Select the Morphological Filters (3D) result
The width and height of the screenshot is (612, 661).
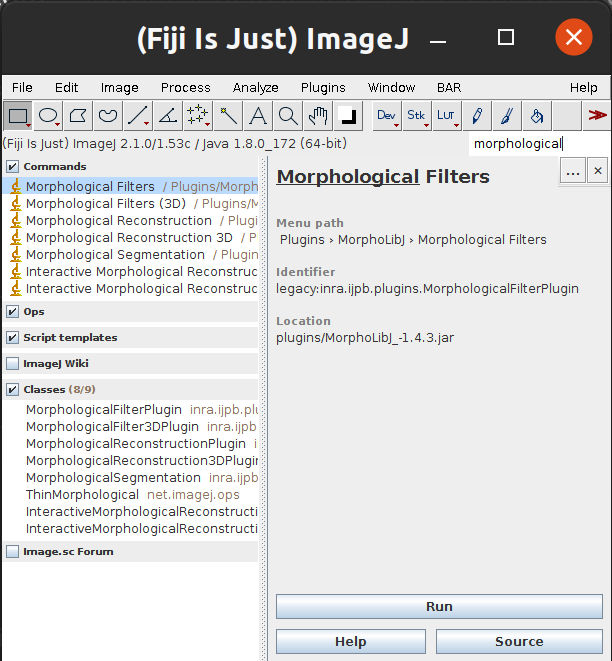pyautogui.click(x=131, y=204)
